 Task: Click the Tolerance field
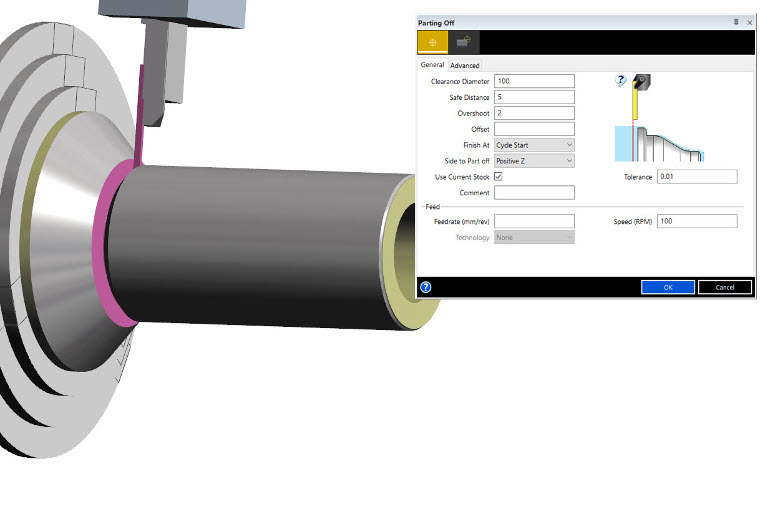pos(697,176)
